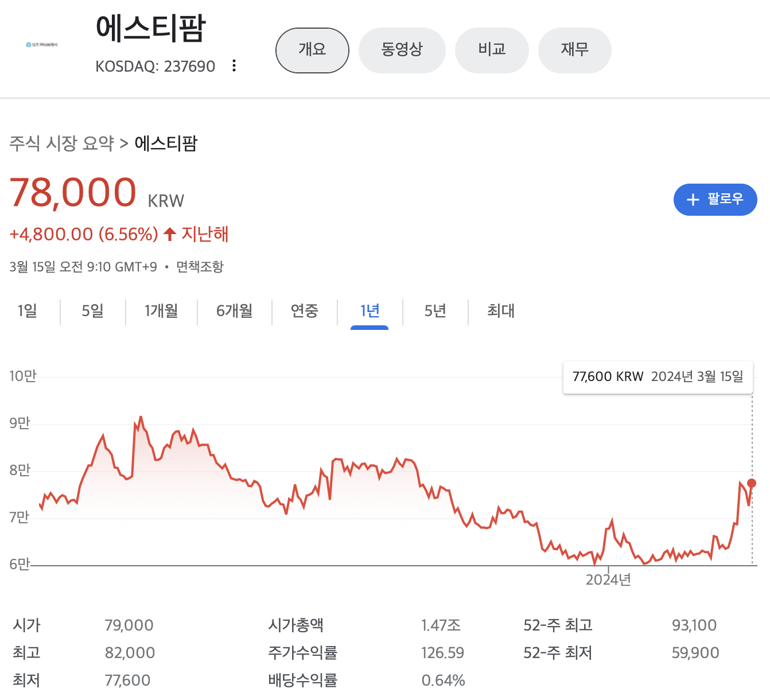Click the 에스티팜 company title heading
The height and width of the screenshot is (700, 770).
[150, 28]
